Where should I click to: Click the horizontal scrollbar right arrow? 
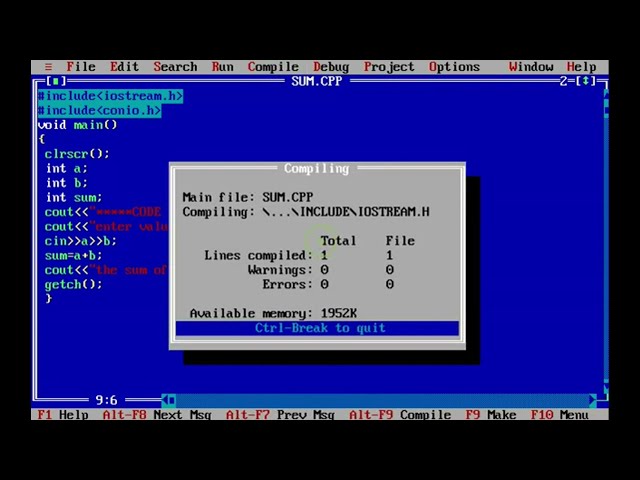coord(592,400)
